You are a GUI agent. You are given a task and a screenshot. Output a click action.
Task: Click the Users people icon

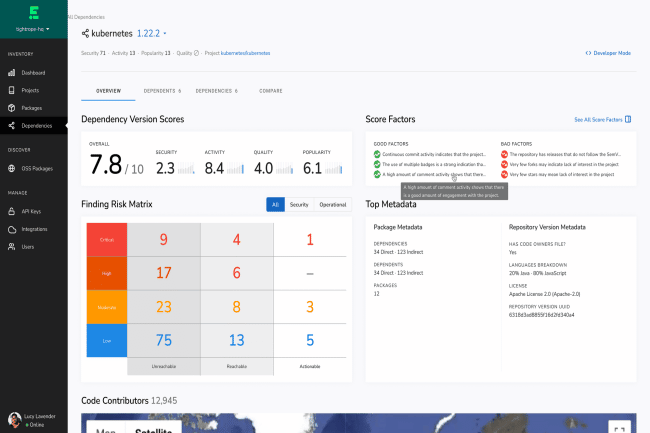[x=12, y=247]
